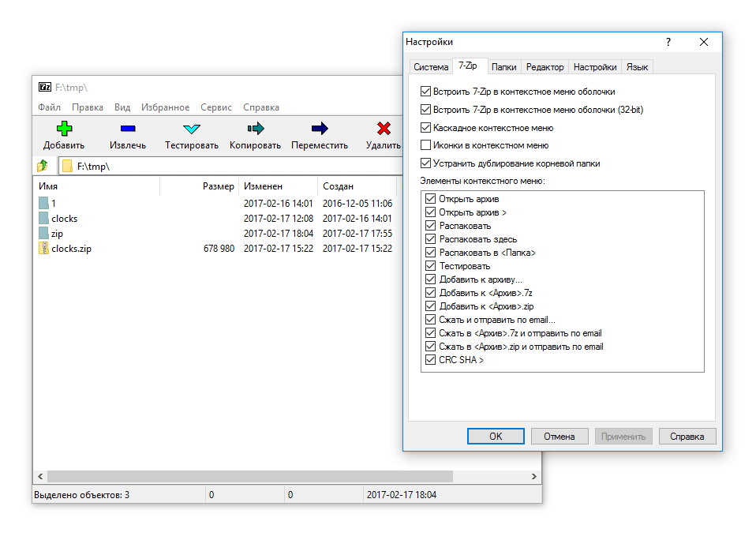Switch to the Редактор tab
The width and height of the screenshot is (756, 540).
click(545, 67)
